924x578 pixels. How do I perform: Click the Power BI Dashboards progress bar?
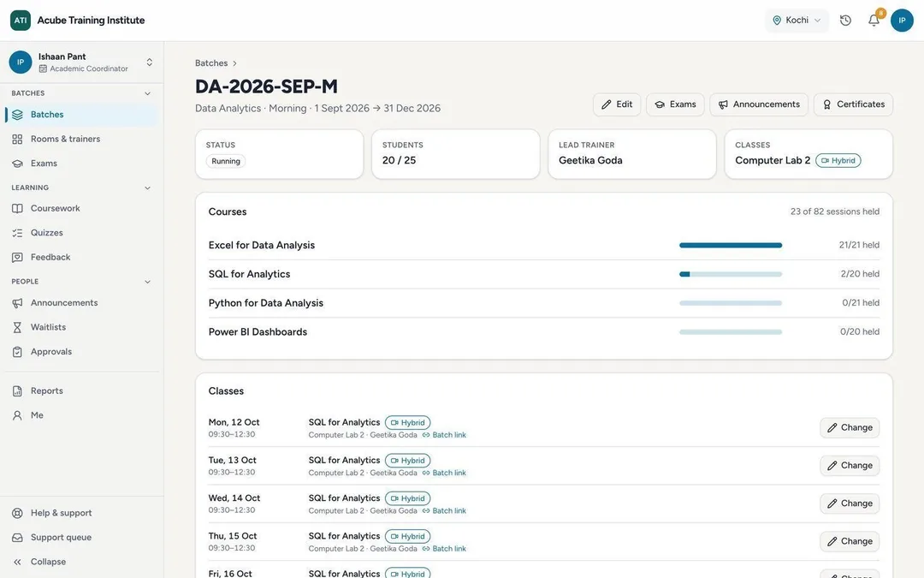click(730, 332)
